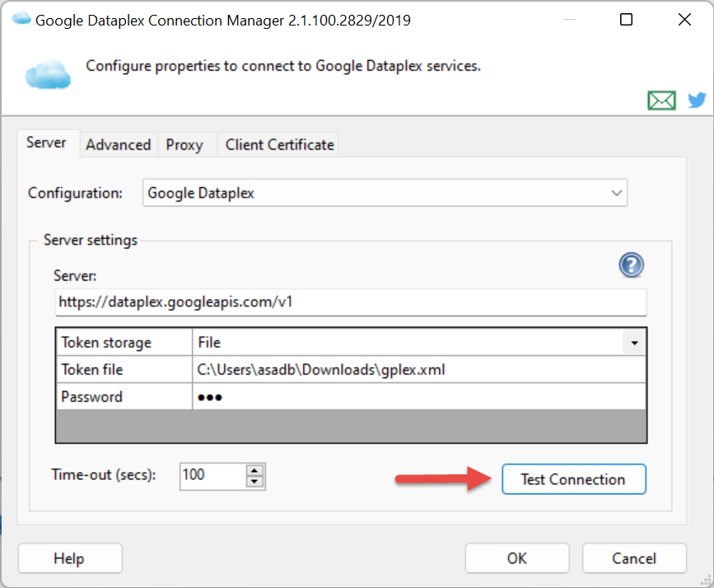
Task: Open the Twitter bird icon link
Action: [x=697, y=100]
